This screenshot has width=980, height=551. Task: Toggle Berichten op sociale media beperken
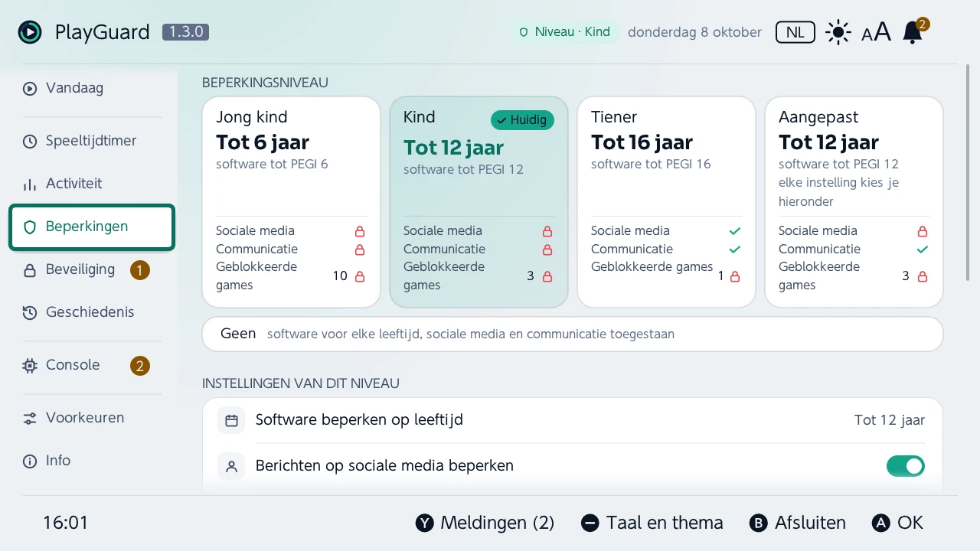(x=906, y=466)
